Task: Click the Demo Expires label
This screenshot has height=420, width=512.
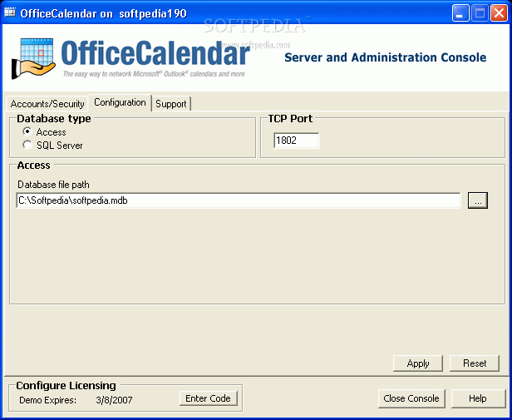Action: point(47,400)
